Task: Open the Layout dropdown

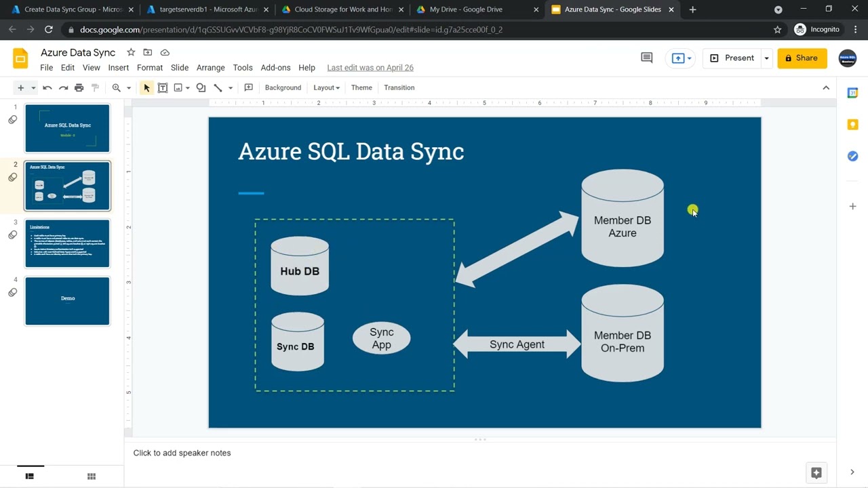Action: coord(326,87)
